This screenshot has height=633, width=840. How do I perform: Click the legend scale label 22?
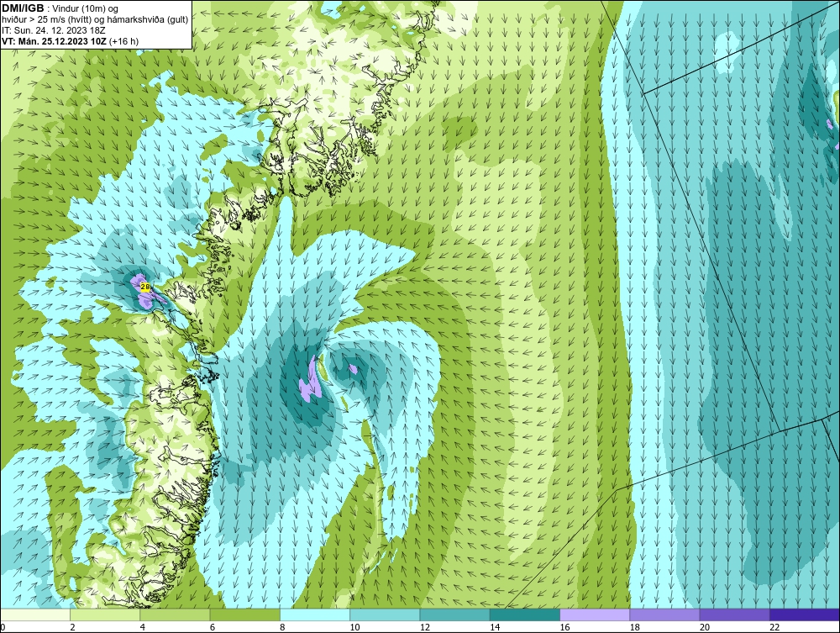tap(774, 628)
